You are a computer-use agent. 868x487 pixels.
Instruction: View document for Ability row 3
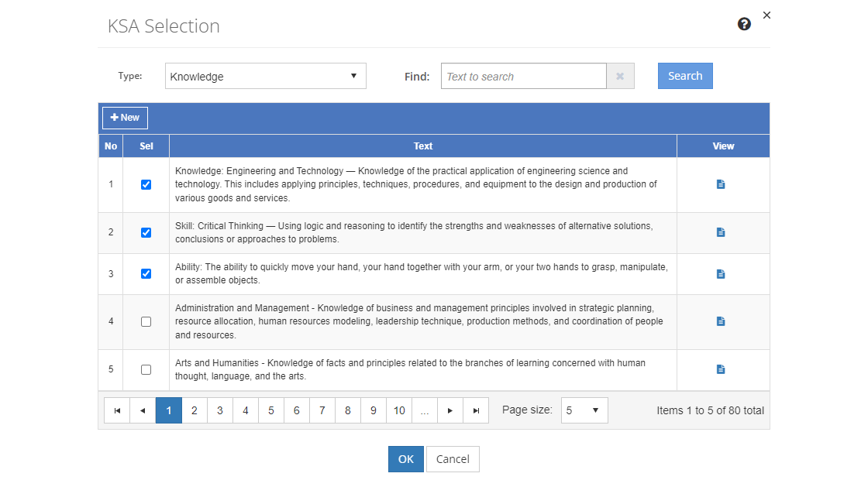721,273
